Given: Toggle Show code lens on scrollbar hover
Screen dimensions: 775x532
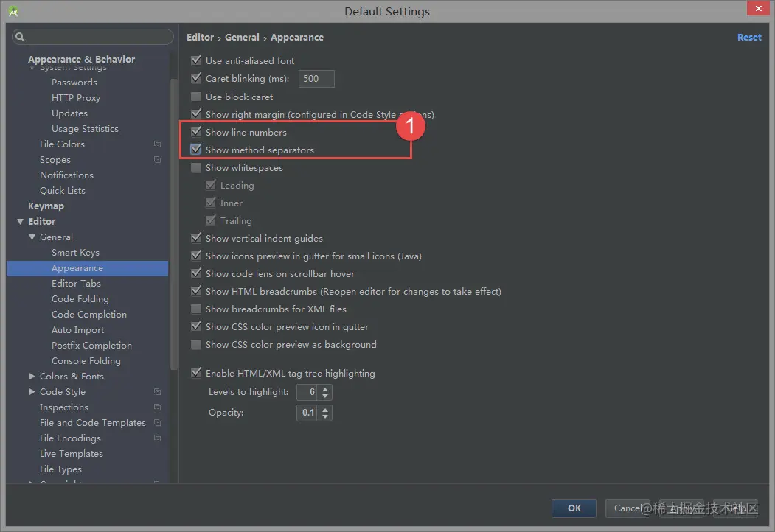Looking at the screenshot, I should coord(196,273).
